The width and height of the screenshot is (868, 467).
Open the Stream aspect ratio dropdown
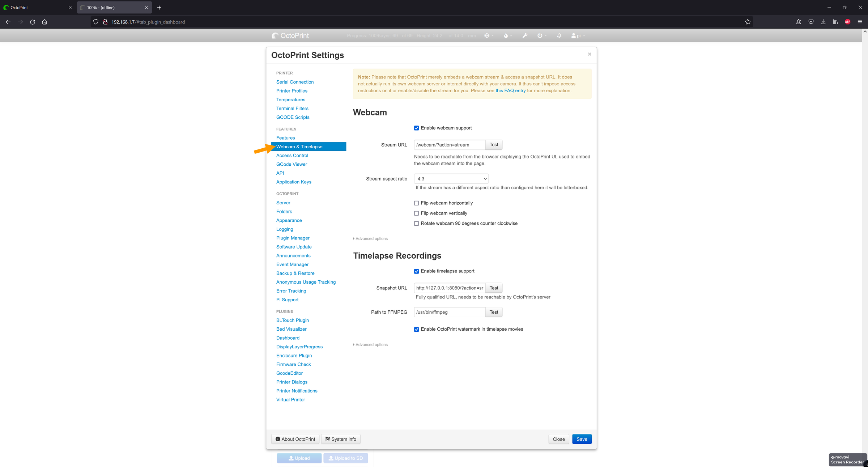pyautogui.click(x=451, y=178)
